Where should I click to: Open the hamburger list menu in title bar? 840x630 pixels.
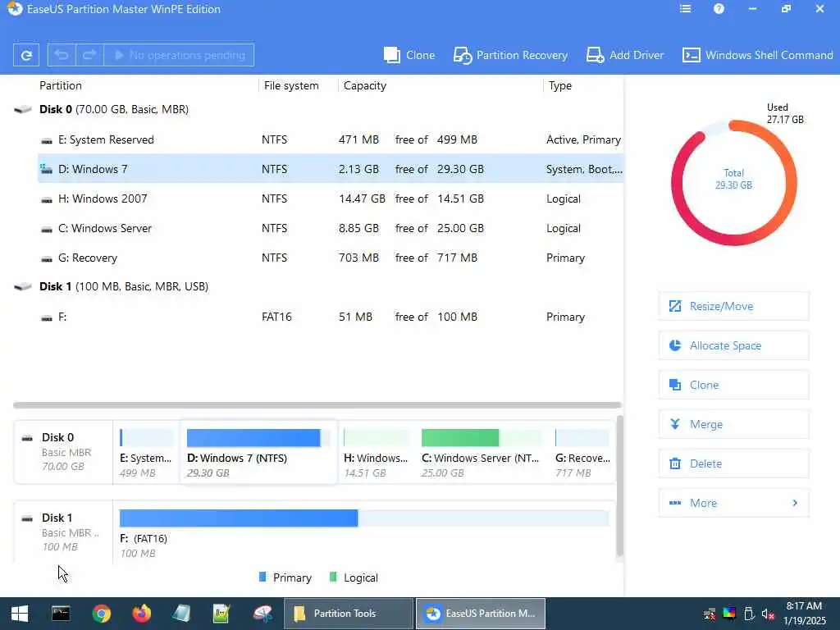[685, 9]
